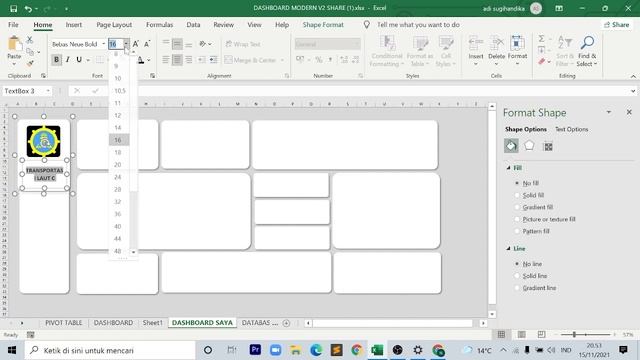
Task: Switch to the DASHBOARD sheet tab
Action: tap(113, 323)
